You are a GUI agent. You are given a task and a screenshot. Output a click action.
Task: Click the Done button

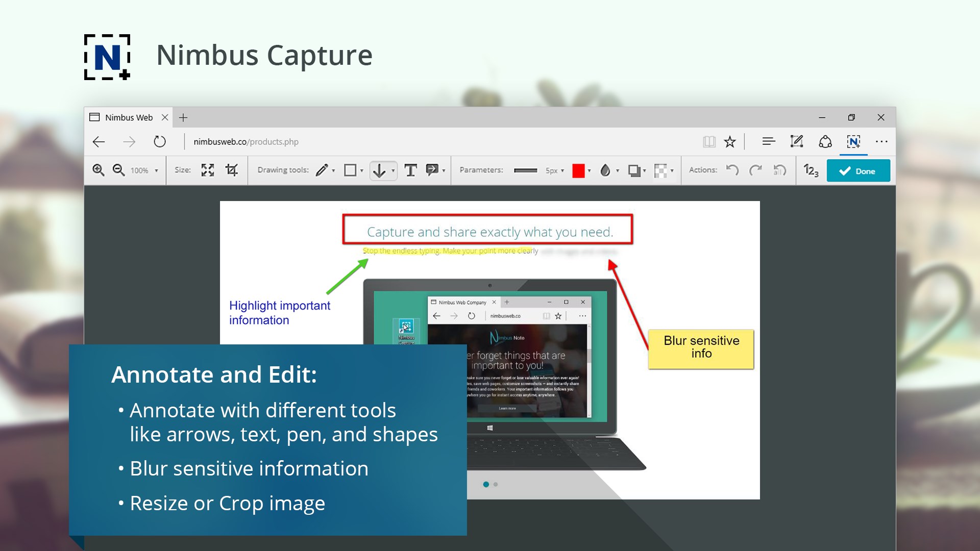[858, 170]
